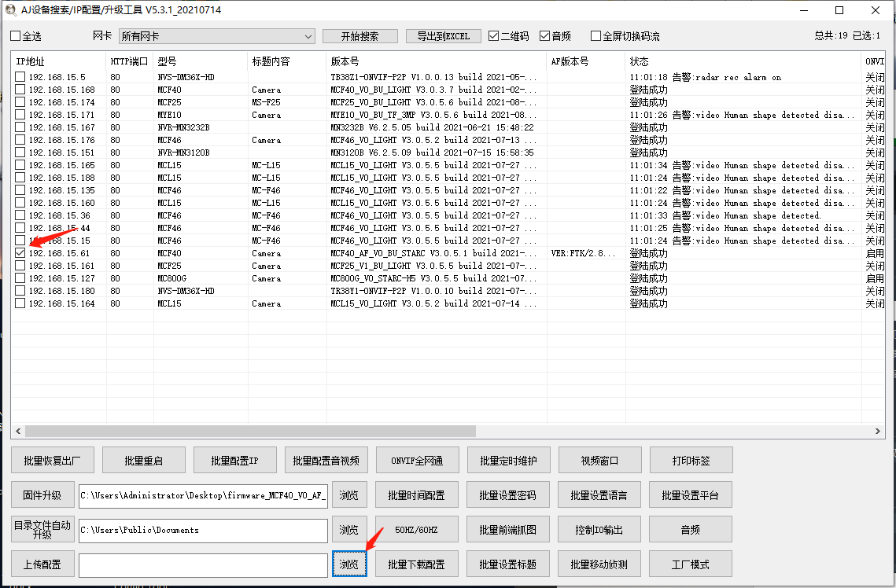Image resolution: width=896 pixels, height=588 pixels.
Task: Browse for firmware file with 浏览
Action: (349, 495)
